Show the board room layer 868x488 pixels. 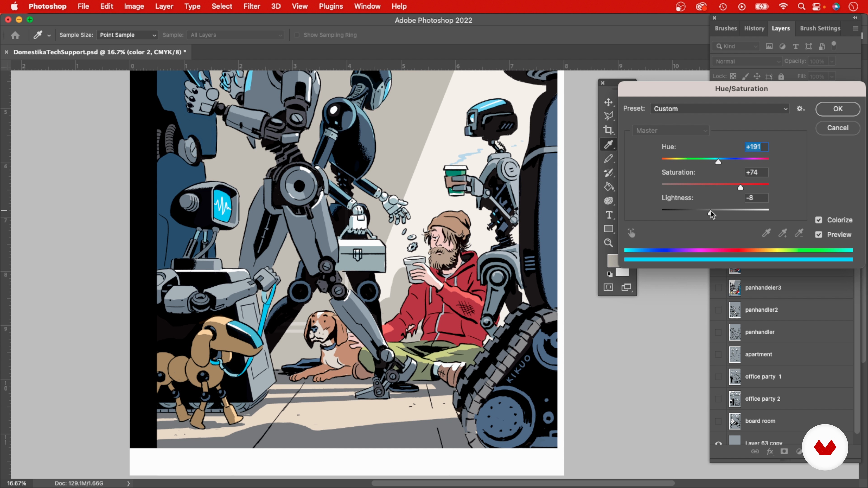pos(718,421)
